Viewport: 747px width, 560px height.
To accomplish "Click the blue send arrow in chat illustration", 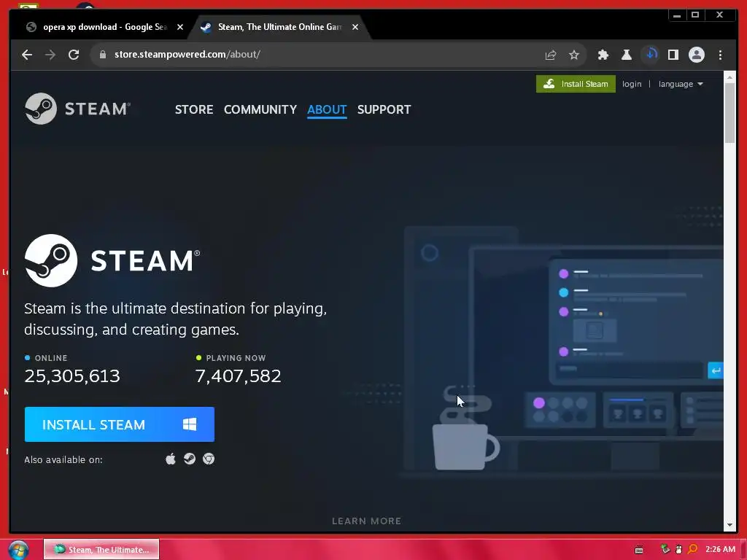I will [716, 370].
